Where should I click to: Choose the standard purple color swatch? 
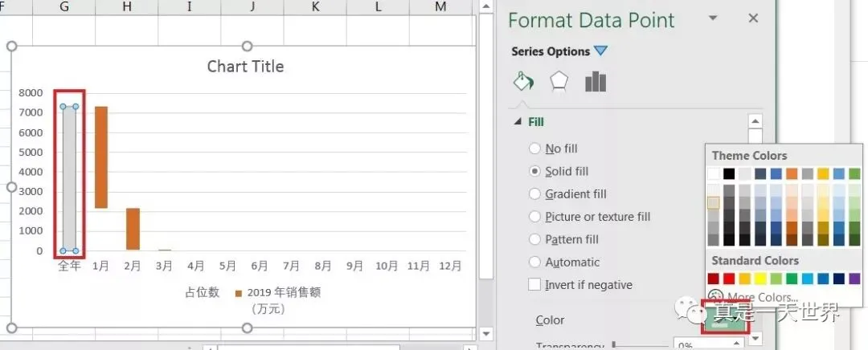pos(854,279)
